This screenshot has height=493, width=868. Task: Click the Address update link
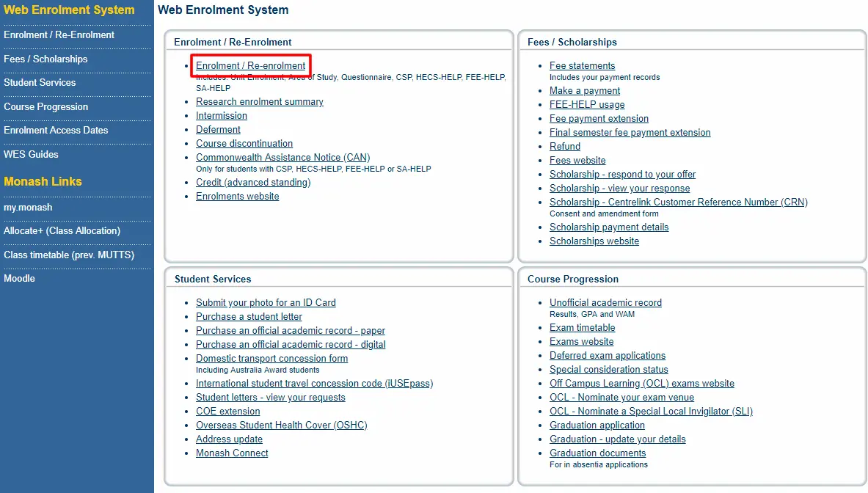229,439
